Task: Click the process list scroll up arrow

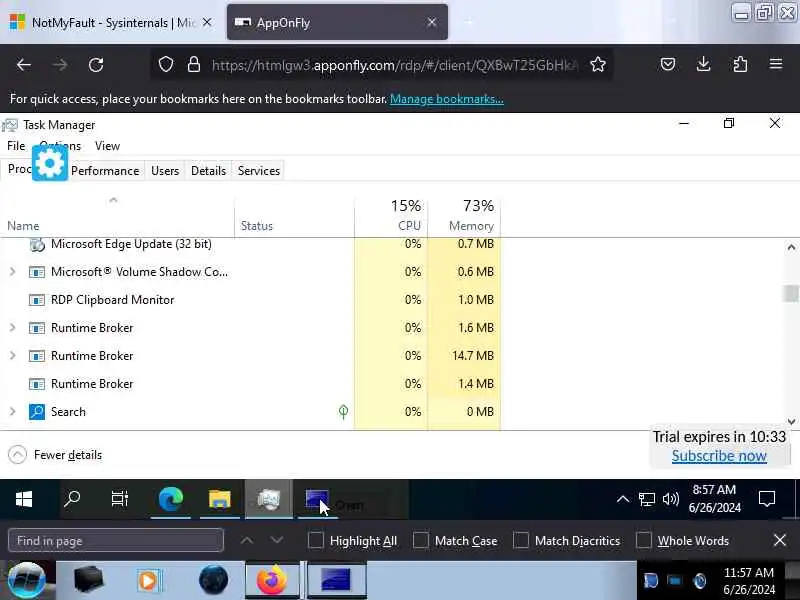Action: [x=791, y=247]
